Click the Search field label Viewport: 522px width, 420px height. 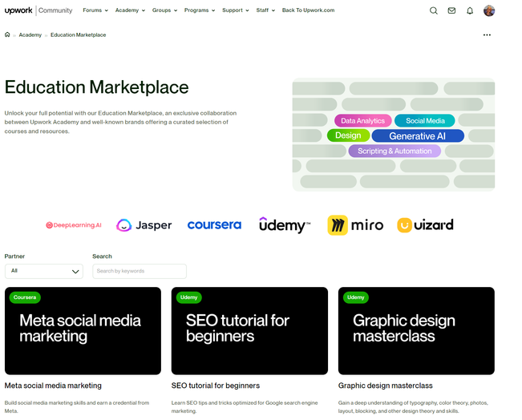coord(102,256)
